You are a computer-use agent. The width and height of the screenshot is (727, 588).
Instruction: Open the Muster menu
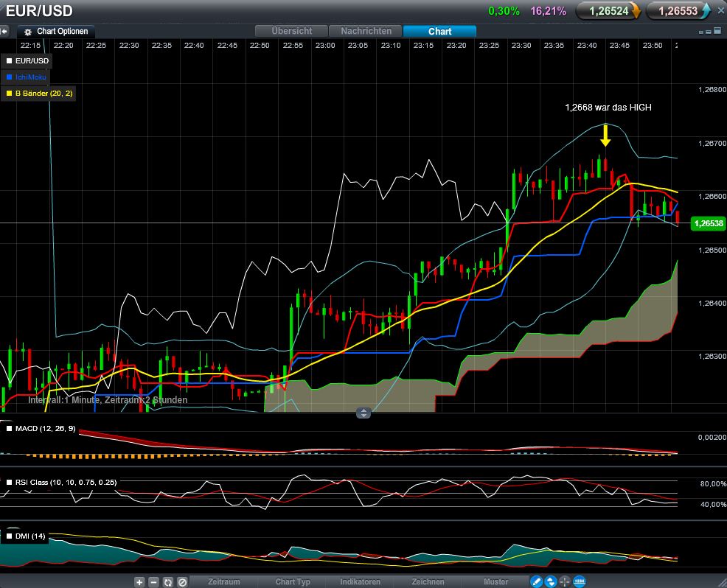click(495, 581)
